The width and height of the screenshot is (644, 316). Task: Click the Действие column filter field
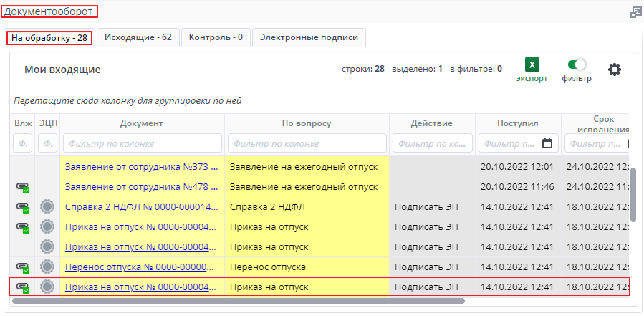(x=433, y=143)
